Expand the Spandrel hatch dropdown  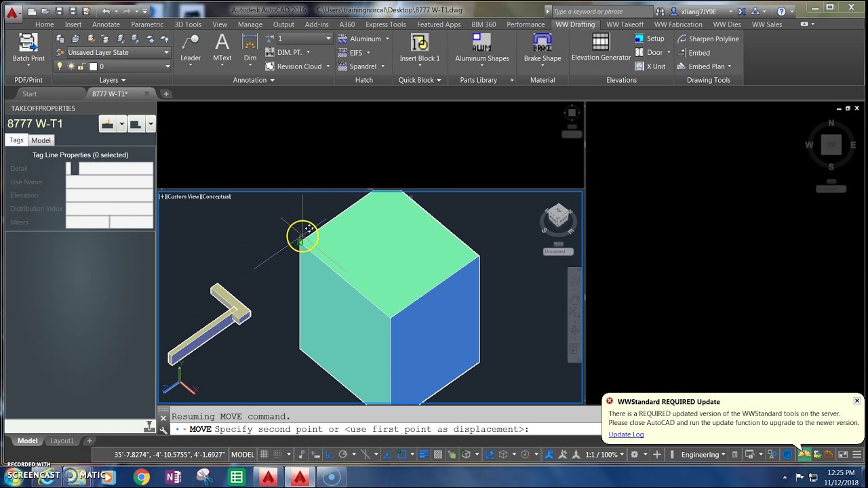[382, 66]
